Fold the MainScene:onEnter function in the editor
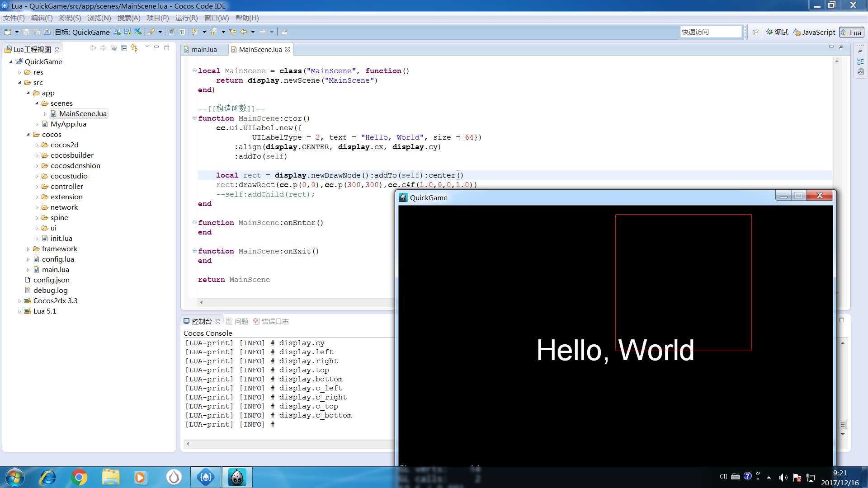The width and height of the screenshot is (868, 488). [194, 222]
